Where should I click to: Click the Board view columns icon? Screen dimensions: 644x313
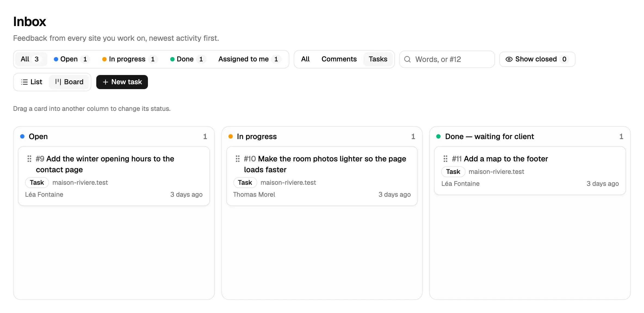coord(58,82)
